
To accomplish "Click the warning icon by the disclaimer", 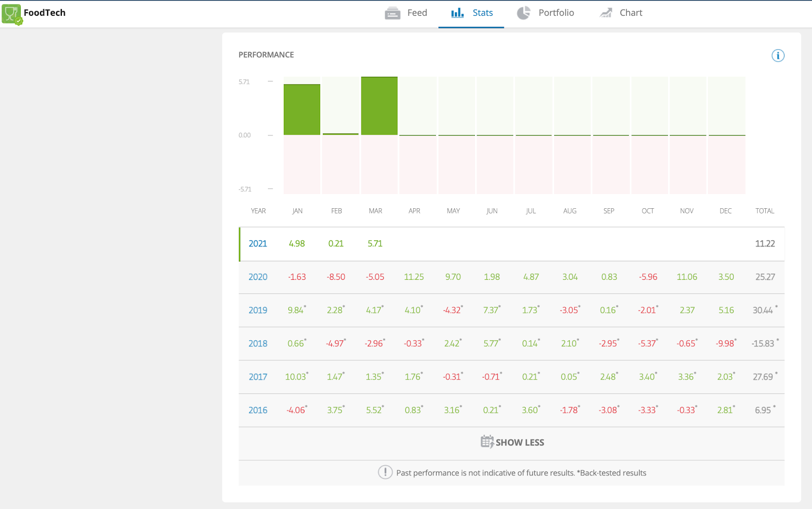I will pyautogui.click(x=385, y=472).
